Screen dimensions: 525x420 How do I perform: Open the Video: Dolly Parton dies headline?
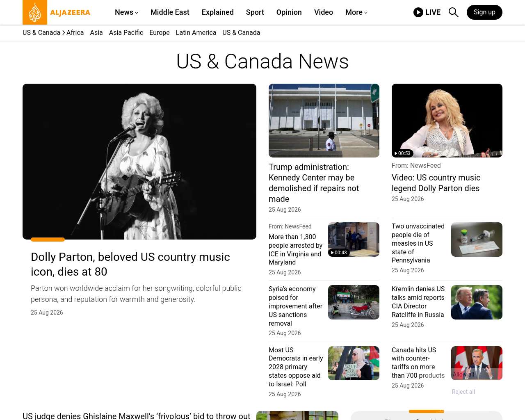point(436,183)
